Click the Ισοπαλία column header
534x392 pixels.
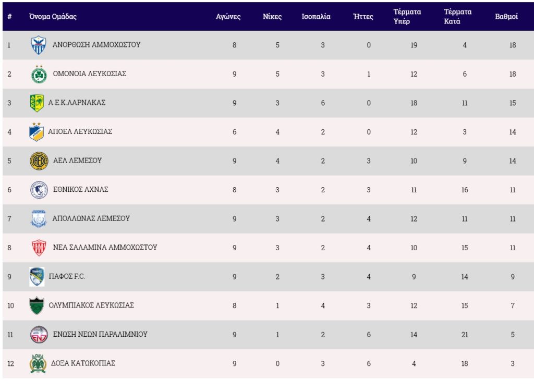click(316, 17)
